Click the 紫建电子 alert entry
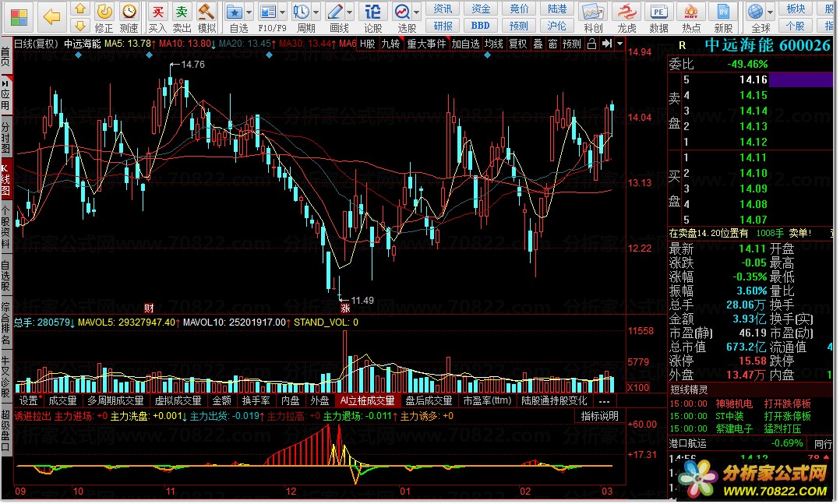Image resolution: width=840 pixels, height=504 pixels. [x=733, y=428]
